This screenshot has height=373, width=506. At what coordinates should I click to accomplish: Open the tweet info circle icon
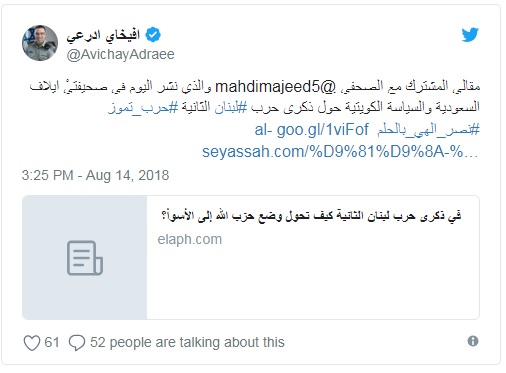click(x=473, y=341)
